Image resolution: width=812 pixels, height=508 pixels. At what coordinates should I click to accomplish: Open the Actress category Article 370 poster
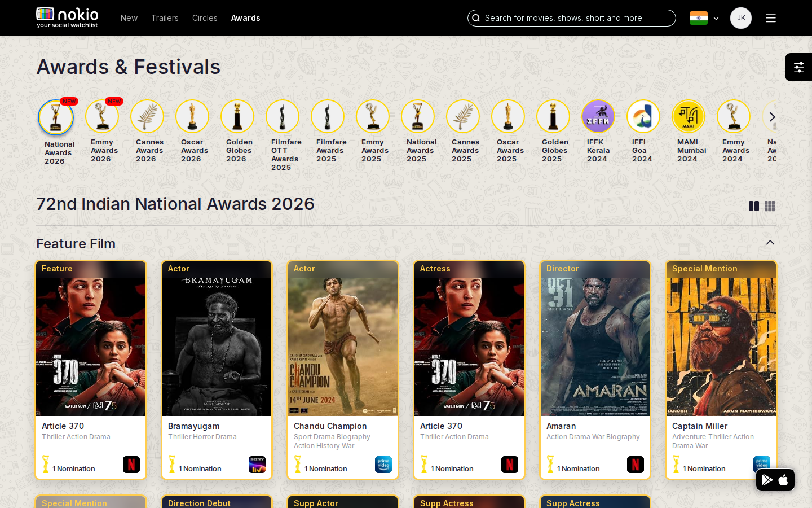(x=469, y=339)
